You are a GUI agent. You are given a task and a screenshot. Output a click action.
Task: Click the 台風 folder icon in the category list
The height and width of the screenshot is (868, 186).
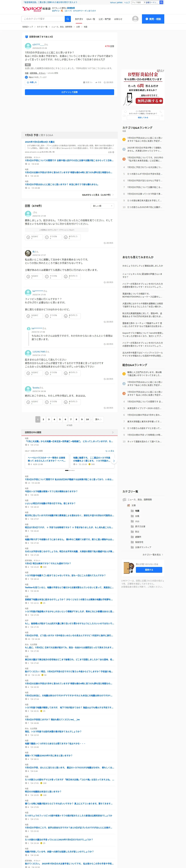[x=132, y=516]
